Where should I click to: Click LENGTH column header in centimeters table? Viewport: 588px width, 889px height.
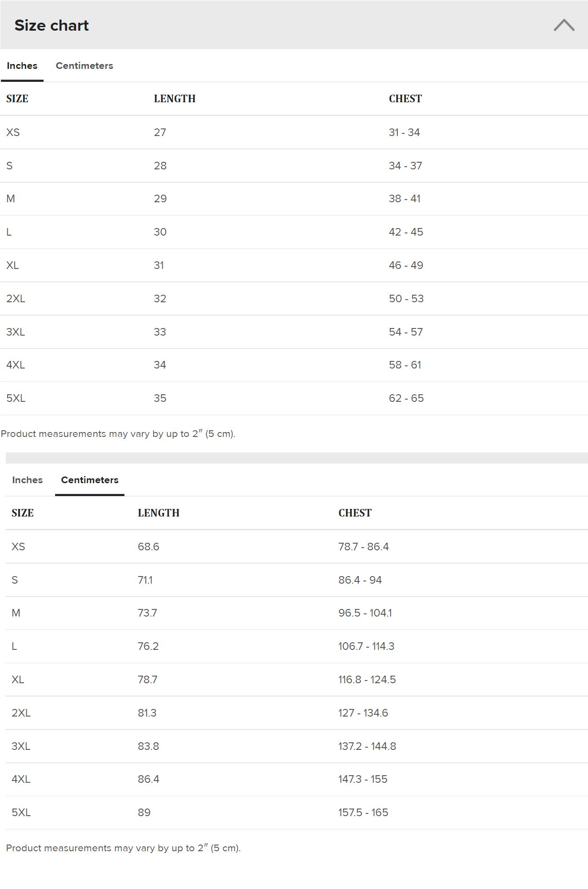pyautogui.click(x=159, y=513)
